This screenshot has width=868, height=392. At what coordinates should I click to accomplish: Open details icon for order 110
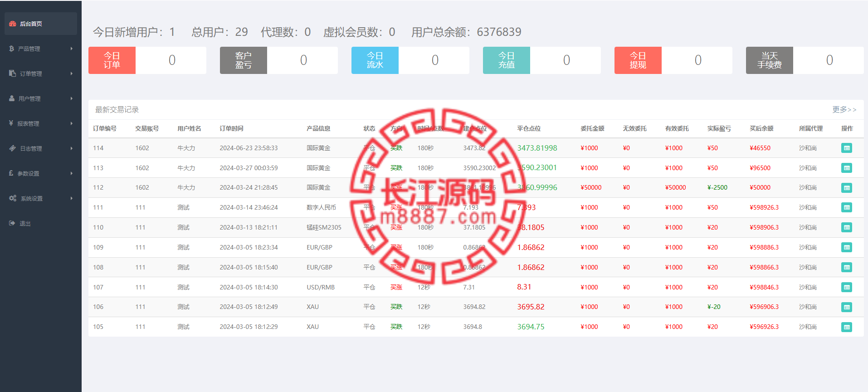pyautogui.click(x=846, y=227)
